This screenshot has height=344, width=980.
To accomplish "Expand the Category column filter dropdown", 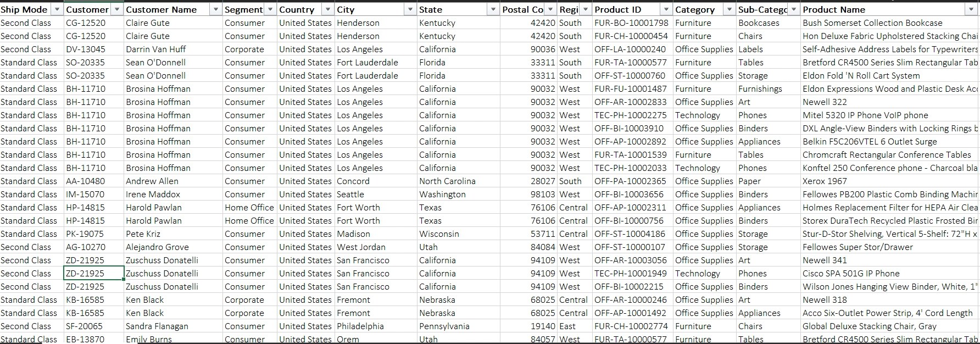I will [730, 10].
